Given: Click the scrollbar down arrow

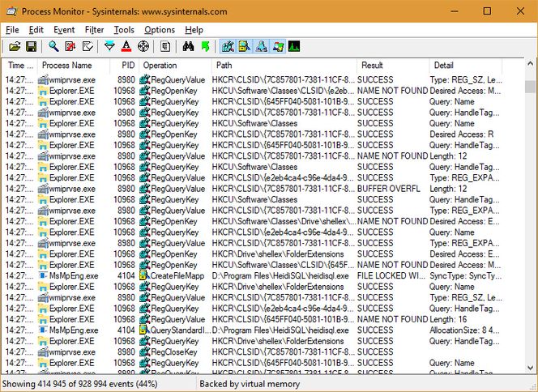Looking at the screenshot, I should coord(530,368).
